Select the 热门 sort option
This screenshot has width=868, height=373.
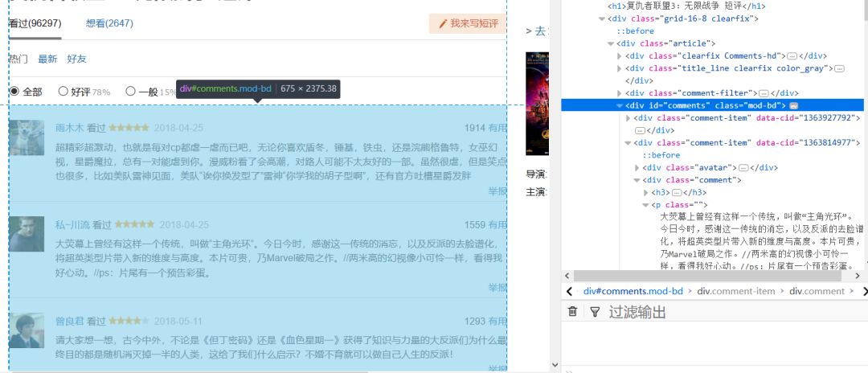pyautogui.click(x=18, y=59)
